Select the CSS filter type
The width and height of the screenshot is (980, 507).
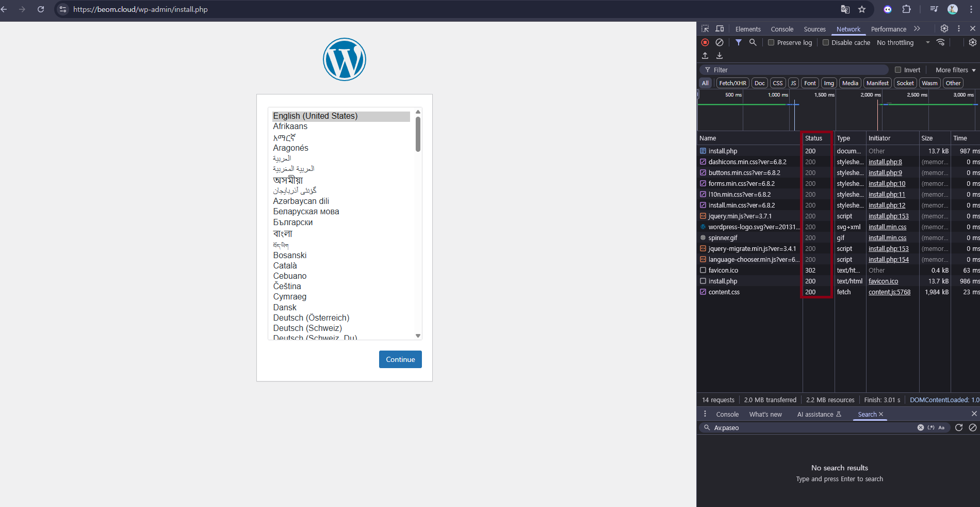coord(778,83)
